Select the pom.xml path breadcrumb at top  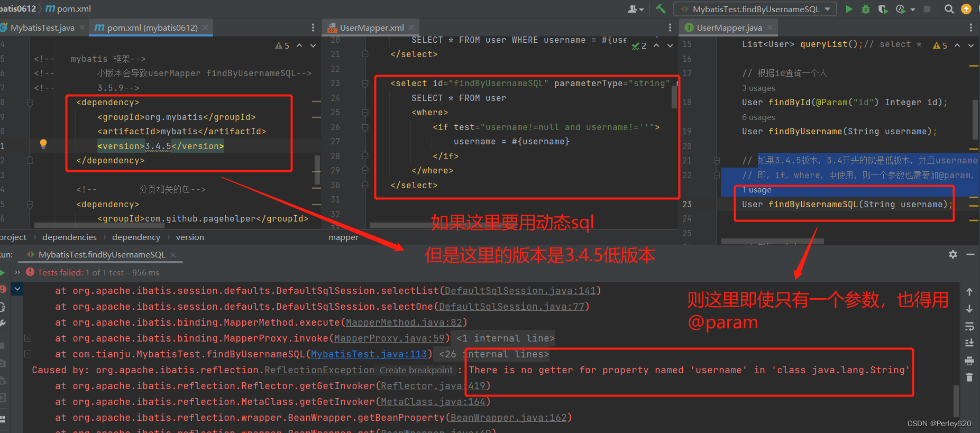pyautogui.click(x=68, y=9)
